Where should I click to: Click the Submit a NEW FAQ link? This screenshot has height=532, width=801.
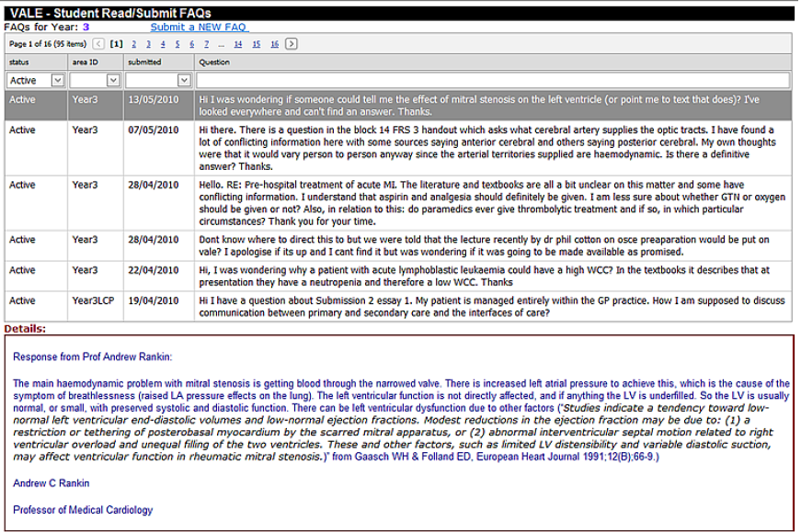coord(199,28)
